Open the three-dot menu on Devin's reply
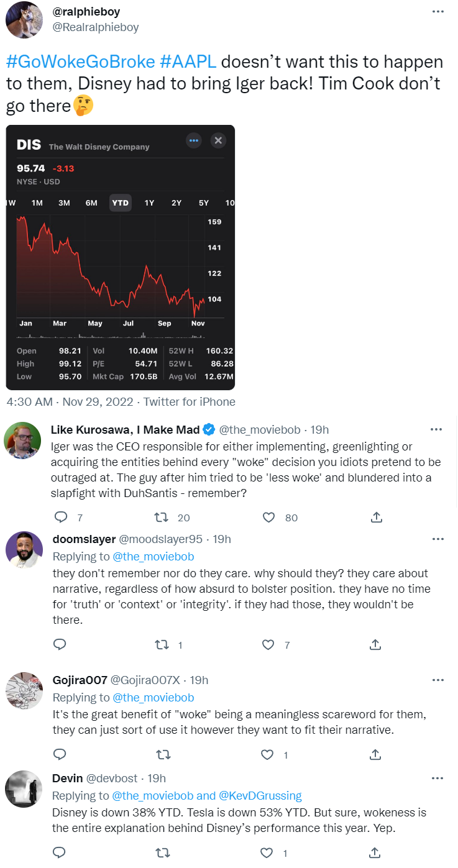 (437, 778)
